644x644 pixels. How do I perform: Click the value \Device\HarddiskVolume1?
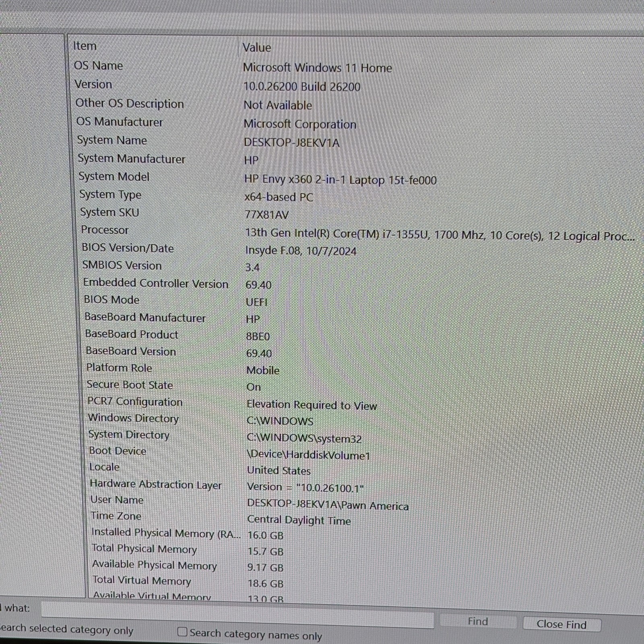(x=308, y=455)
